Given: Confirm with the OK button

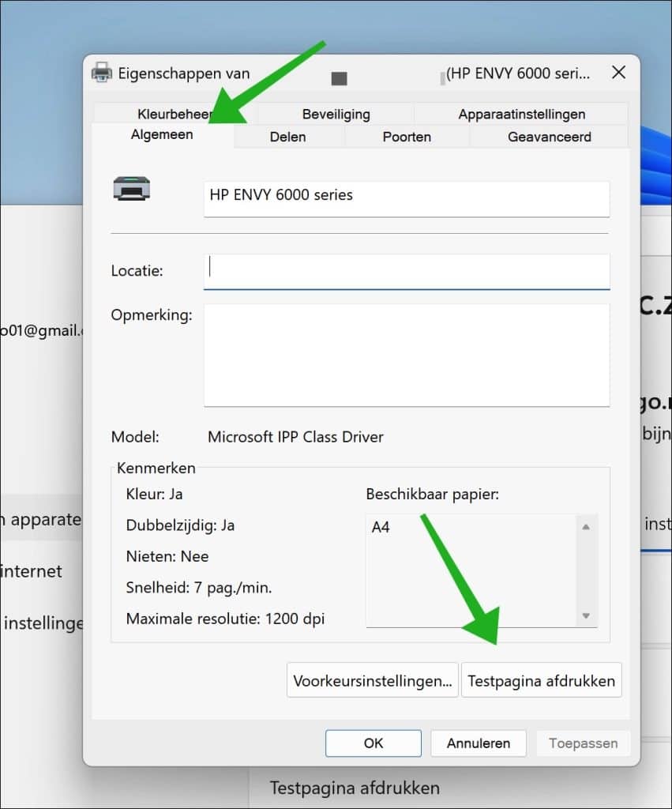Looking at the screenshot, I should click(374, 743).
